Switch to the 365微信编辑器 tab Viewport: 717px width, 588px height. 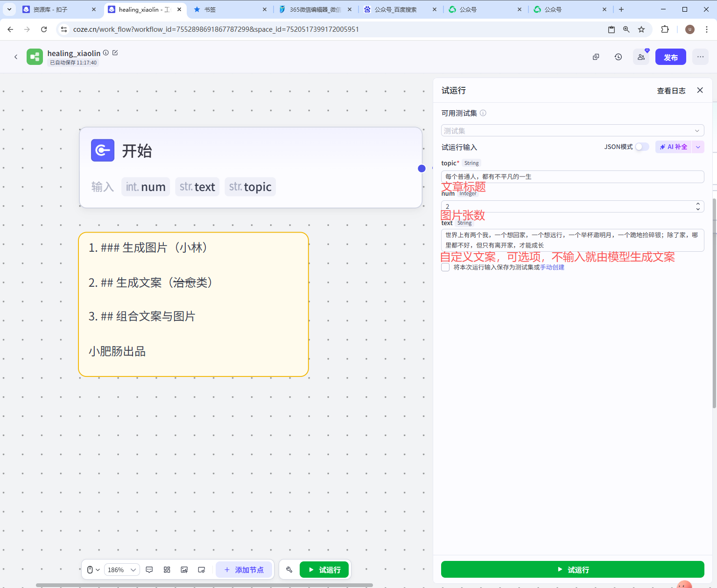pos(316,9)
